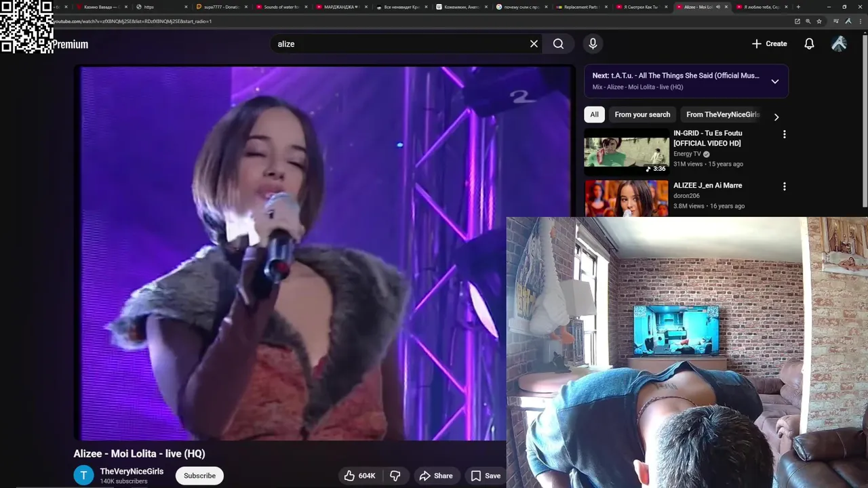Click the 'IN-GRID - Tu Es Foutu' title
This screenshot has height=488, width=868.
(x=707, y=138)
